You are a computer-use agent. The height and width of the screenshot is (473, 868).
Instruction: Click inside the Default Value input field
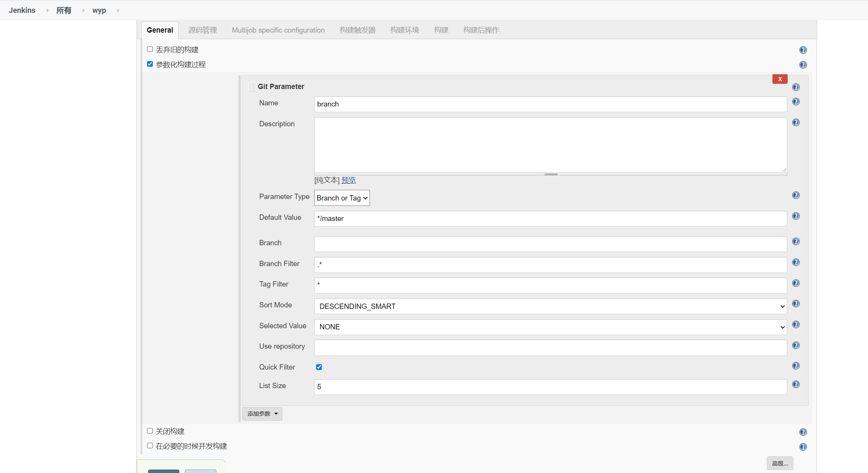click(x=550, y=218)
